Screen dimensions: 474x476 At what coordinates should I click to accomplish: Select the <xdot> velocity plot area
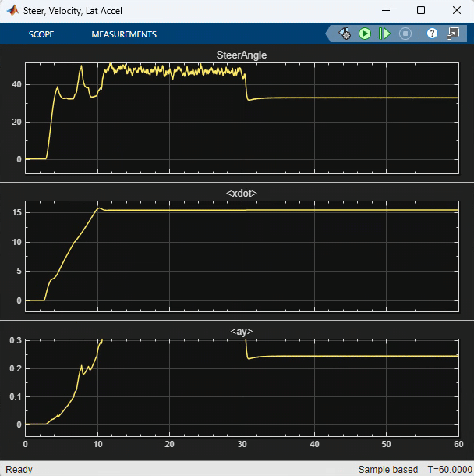[x=242, y=256]
